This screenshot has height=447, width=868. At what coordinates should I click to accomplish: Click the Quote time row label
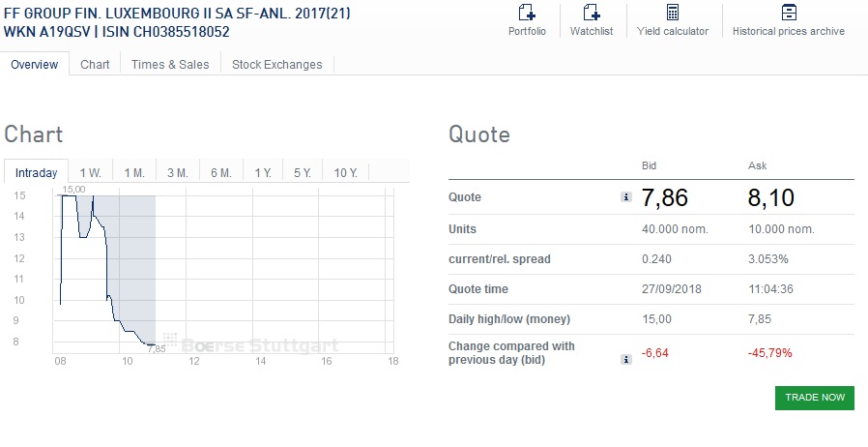click(478, 289)
